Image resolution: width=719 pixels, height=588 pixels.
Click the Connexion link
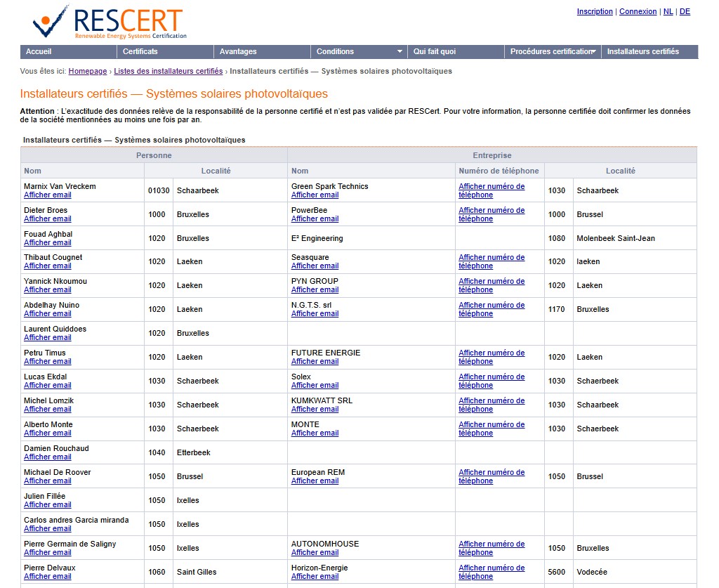[x=638, y=11]
